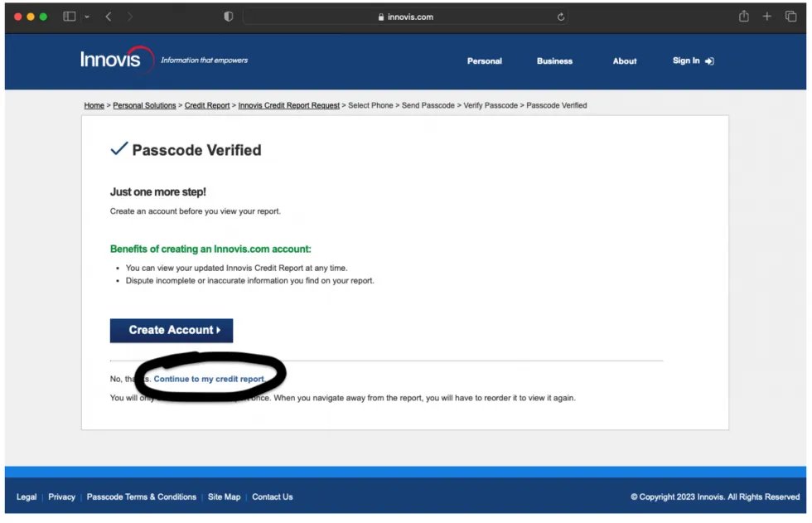Click the Passcode Verified heading

click(x=196, y=150)
